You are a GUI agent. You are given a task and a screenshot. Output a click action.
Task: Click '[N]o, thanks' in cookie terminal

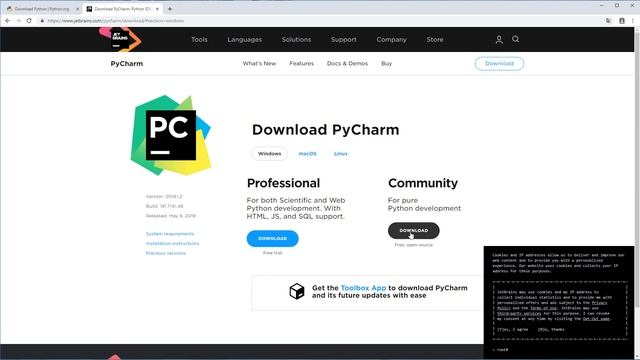pos(551,329)
